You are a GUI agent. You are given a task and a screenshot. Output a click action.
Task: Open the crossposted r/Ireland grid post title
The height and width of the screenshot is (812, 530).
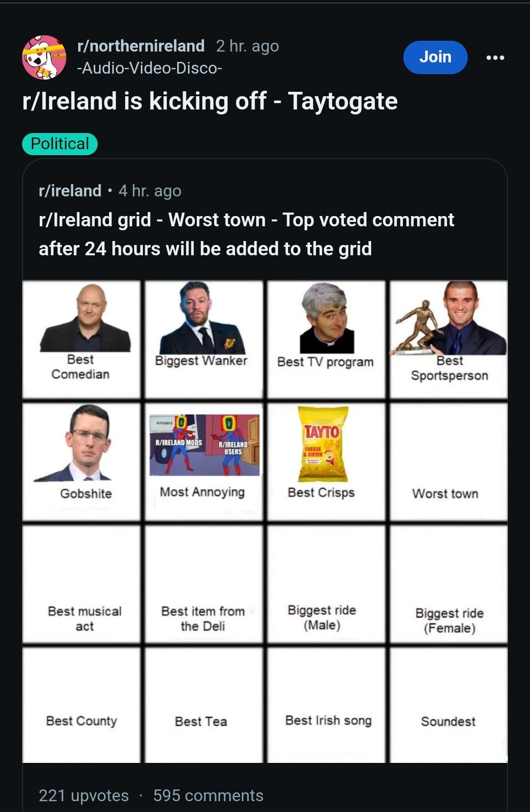(246, 234)
